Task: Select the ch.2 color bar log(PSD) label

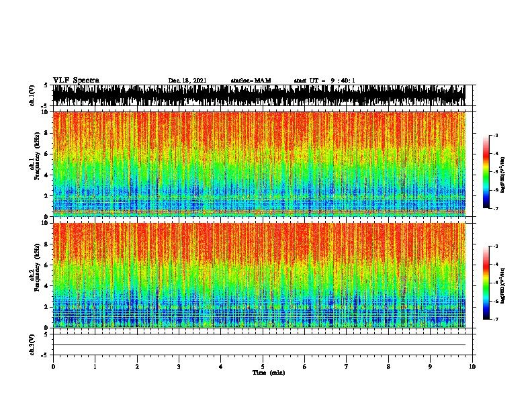Action: click(x=503, y=285)
